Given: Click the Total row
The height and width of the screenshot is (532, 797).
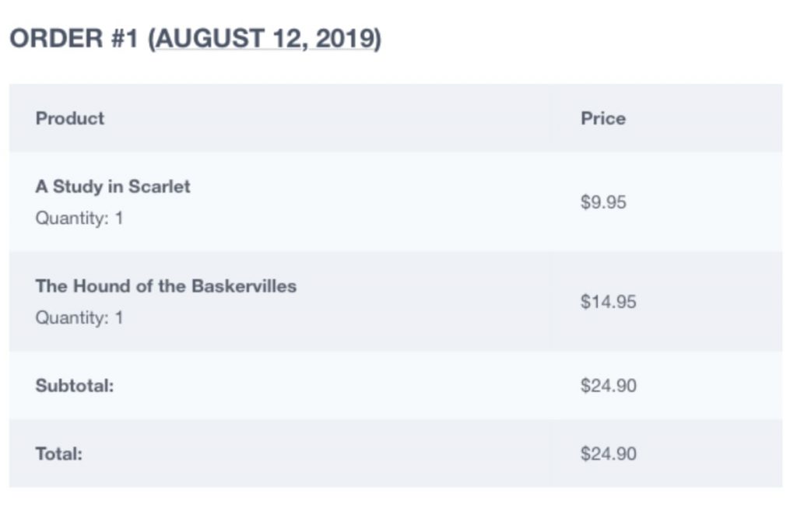Looking at the screenshot, I should click(x=395, y=453).
